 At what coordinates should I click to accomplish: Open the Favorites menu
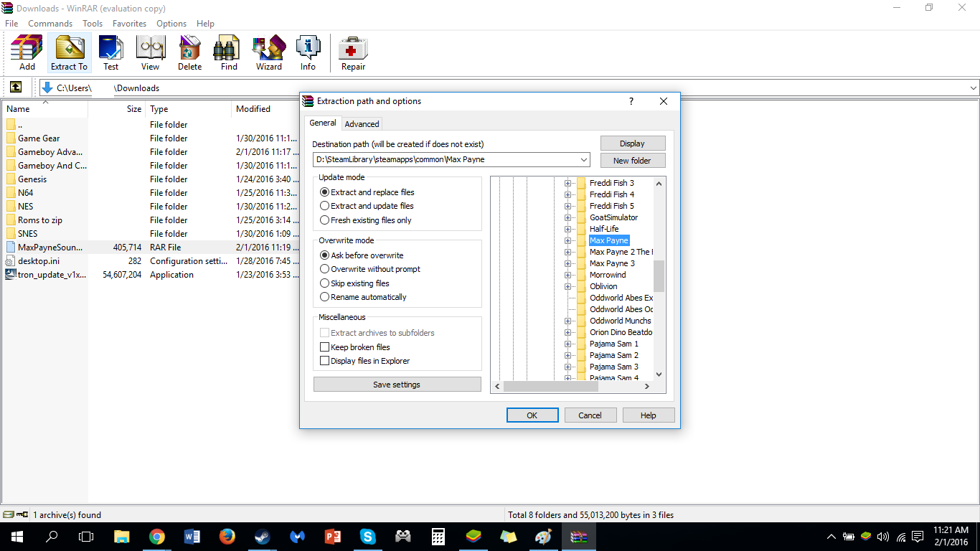click(129, 24)
